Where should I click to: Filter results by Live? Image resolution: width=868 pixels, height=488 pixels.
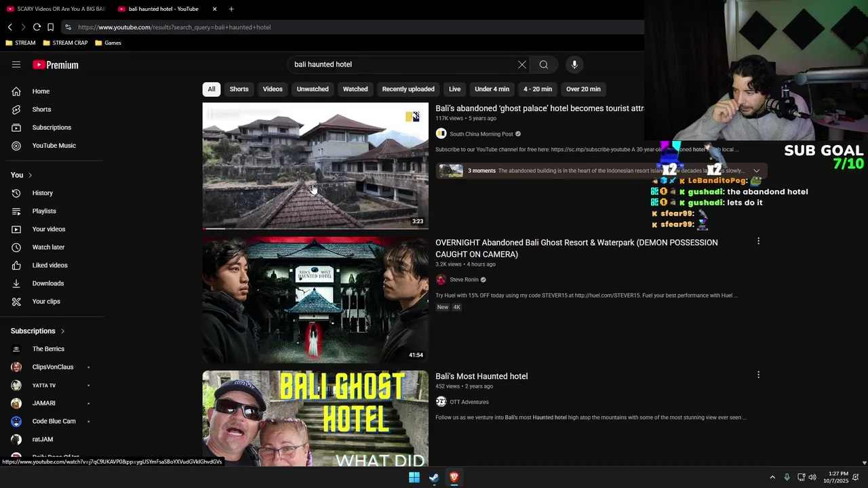coord(455,89)
